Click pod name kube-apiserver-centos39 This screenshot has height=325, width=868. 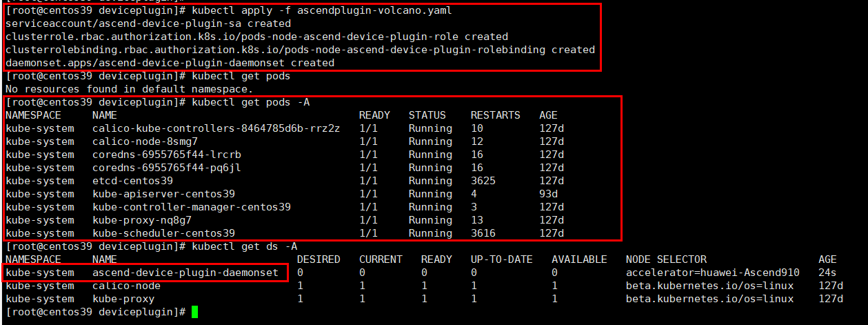tap(163, 194)
